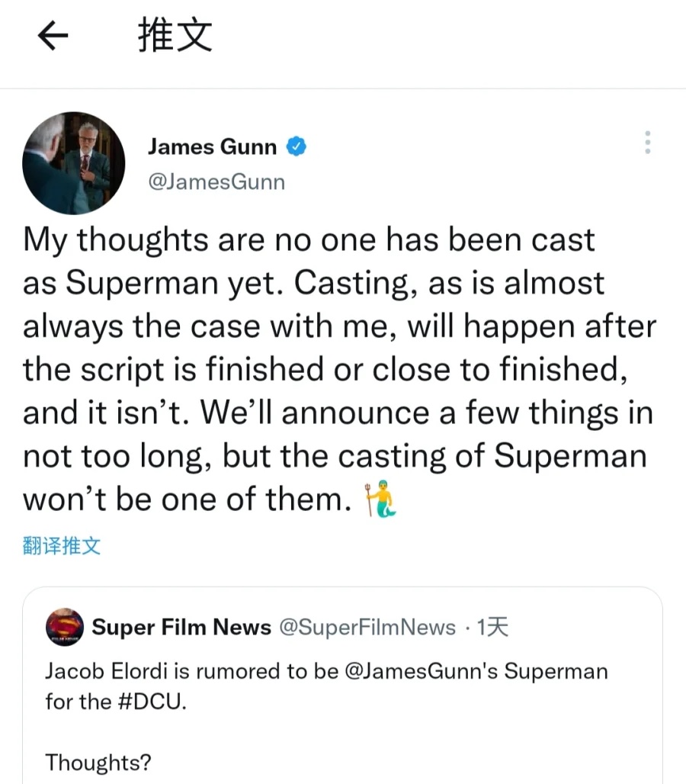The width and height of the screenshot is (686, 784).
Task: Click the merman emoji in the tweet
Action: click(380, 499)
